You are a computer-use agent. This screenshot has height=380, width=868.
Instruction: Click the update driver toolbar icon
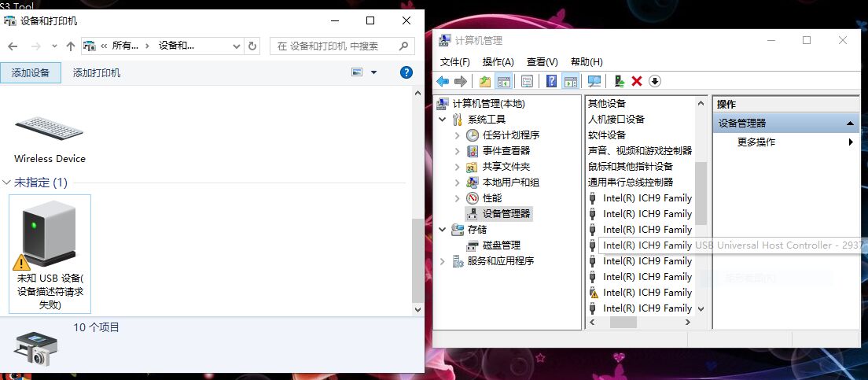(620, 81)
